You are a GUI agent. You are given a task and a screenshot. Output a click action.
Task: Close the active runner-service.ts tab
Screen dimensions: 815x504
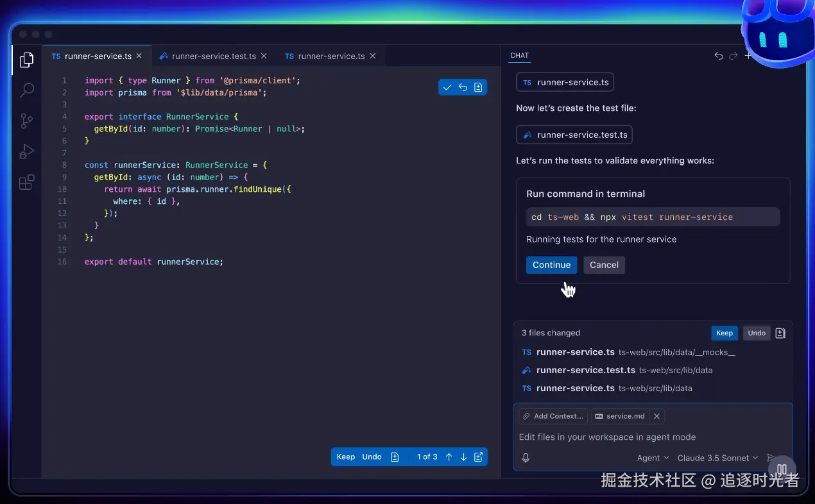click(139, 56)
